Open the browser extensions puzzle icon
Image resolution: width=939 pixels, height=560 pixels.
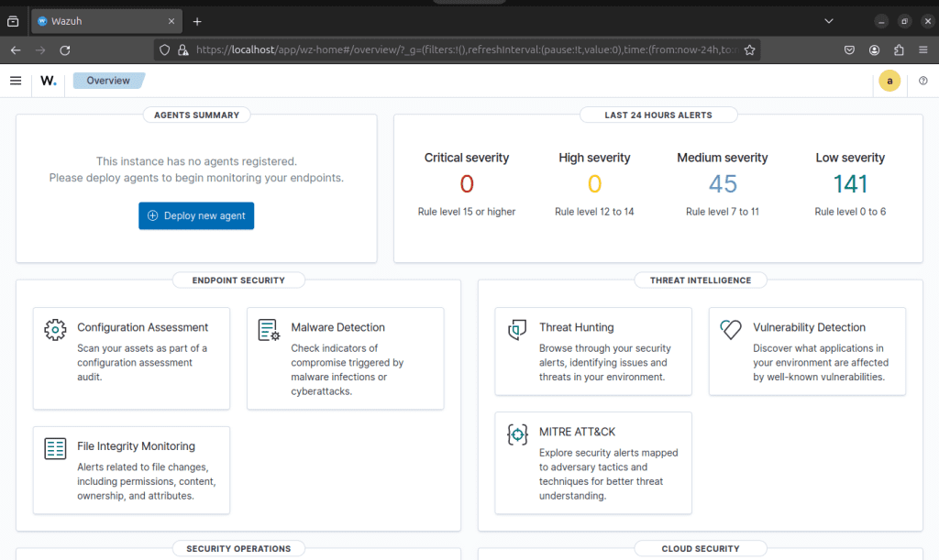point(899,50)
